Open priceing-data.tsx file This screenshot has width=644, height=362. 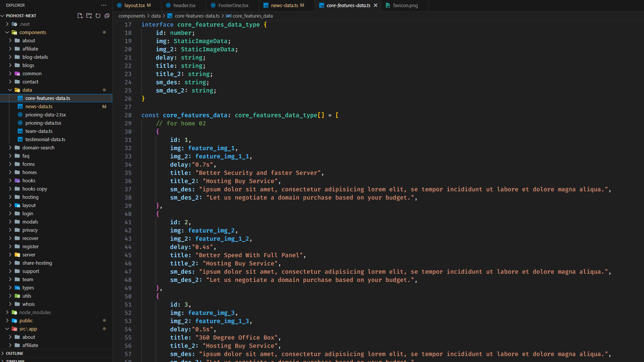click(56, 123)
